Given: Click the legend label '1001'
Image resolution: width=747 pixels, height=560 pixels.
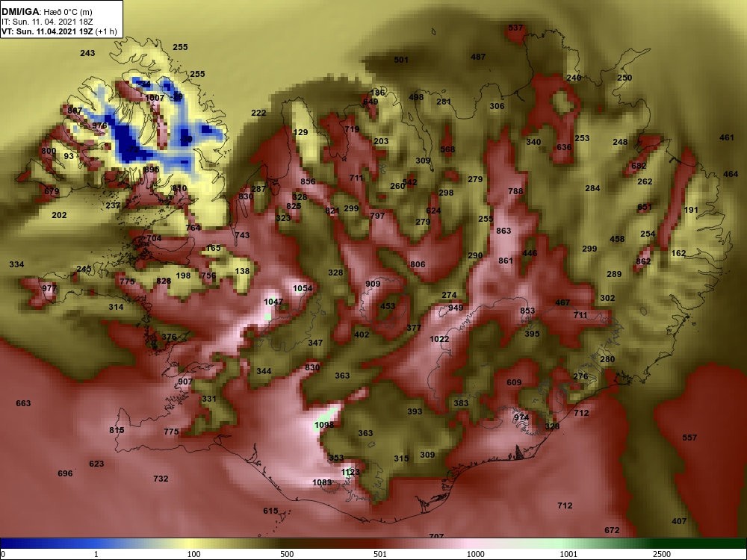Looking at the screenshot, I should click(568, 554).
